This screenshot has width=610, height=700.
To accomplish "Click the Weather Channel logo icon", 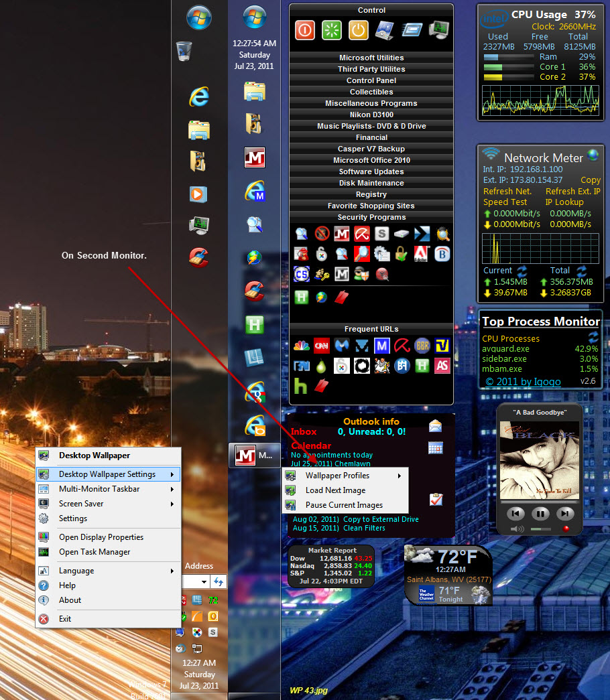I will pyautogui.click(x=426, y=594).
